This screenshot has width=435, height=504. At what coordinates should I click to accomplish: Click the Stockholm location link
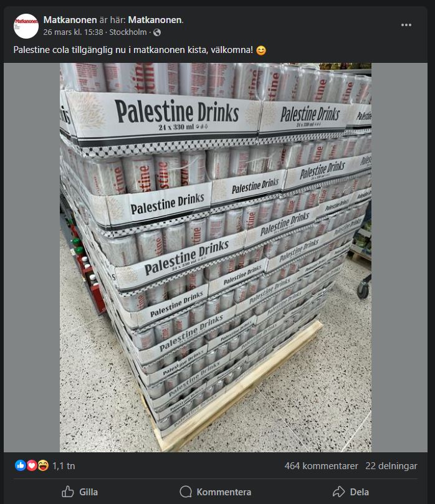click(128, 32)
